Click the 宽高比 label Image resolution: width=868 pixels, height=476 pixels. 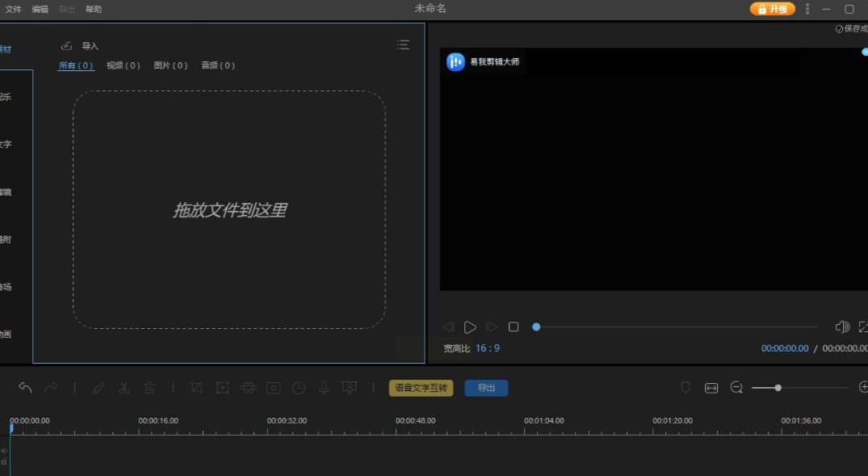click(x=457, y=348)
